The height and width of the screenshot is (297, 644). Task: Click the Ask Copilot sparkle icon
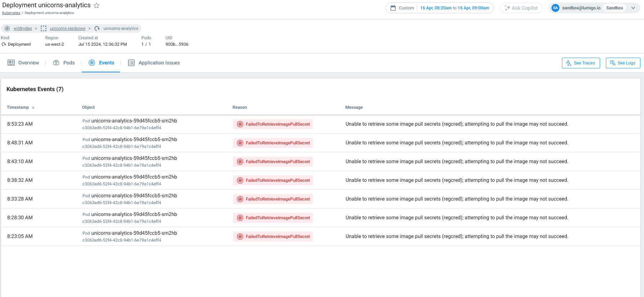pos(507,8)
